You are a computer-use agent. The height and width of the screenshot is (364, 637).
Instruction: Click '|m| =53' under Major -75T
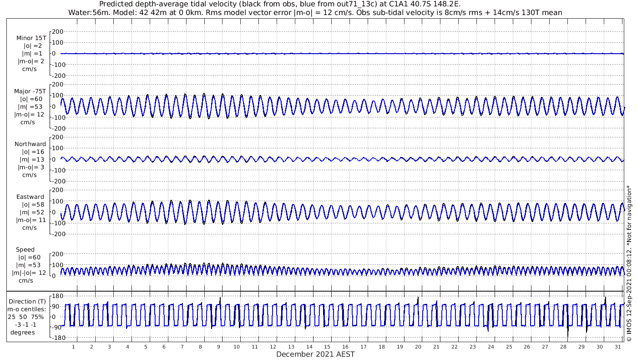coord(31,107)
